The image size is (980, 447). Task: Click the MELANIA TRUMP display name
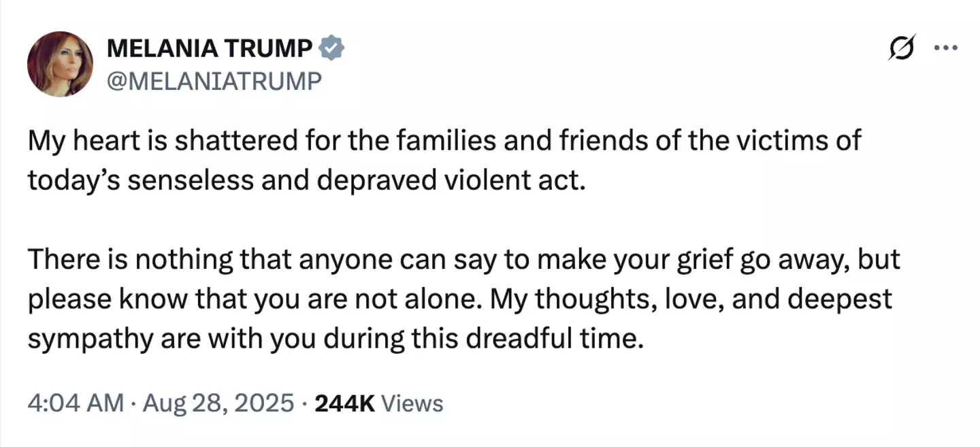pos(210,48)
